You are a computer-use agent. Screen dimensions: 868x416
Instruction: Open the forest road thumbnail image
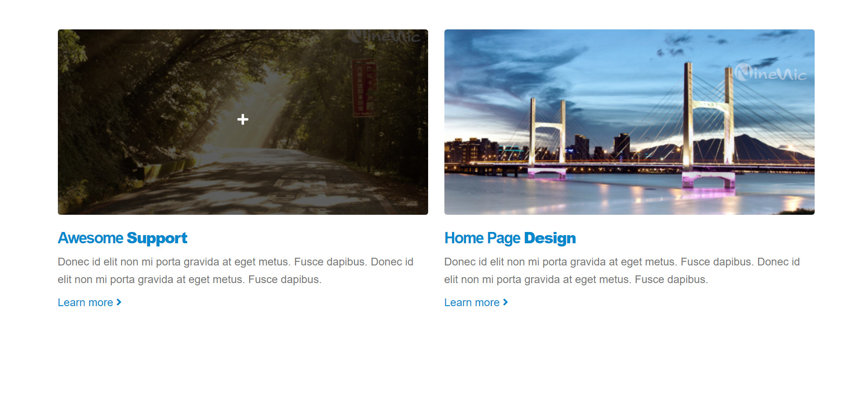click(243, 122)
